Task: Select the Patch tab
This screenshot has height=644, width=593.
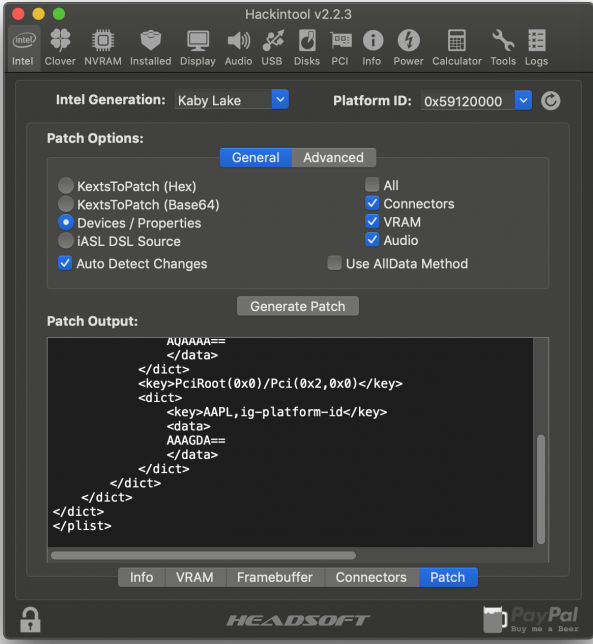Action: point(448,577)
